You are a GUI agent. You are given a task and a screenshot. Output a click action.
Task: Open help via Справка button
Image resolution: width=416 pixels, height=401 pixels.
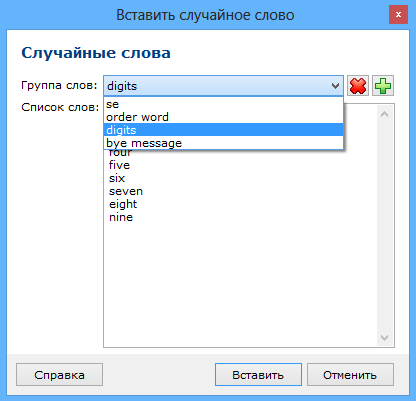coord(59,375)
